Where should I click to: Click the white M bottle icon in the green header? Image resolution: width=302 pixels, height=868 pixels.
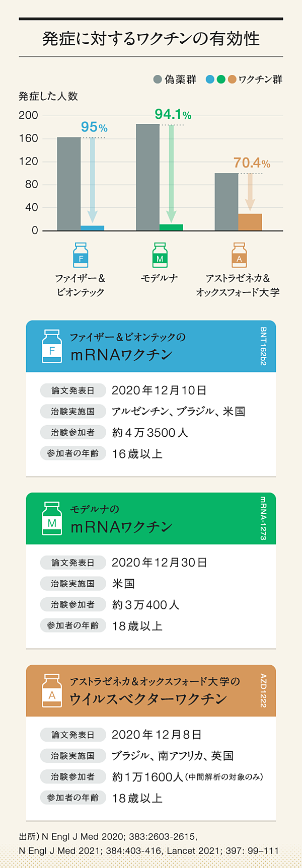(x=52, y=519)
